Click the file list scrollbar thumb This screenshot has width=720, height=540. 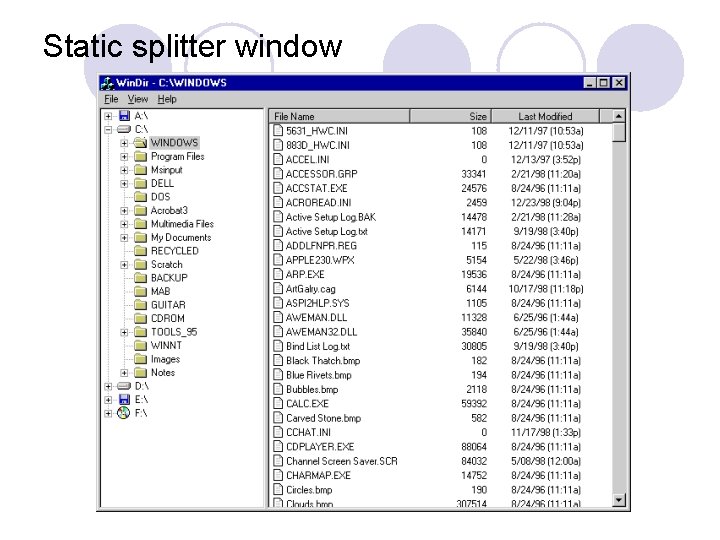(619, 133)
